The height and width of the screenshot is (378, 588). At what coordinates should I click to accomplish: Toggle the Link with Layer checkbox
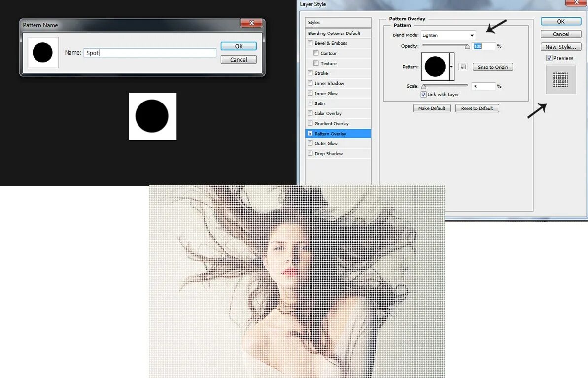pos(423,95)
